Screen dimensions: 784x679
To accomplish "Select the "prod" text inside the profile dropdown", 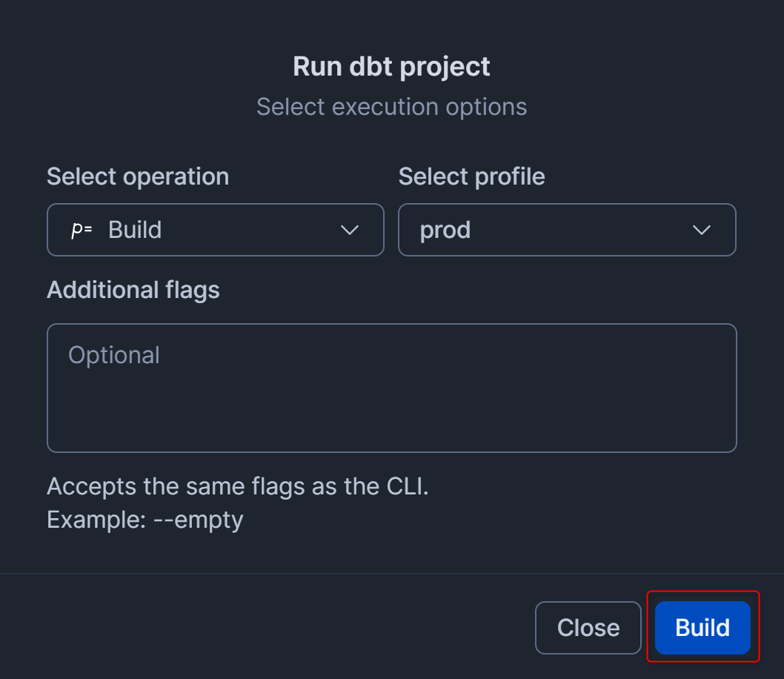I will click(445, 230).
